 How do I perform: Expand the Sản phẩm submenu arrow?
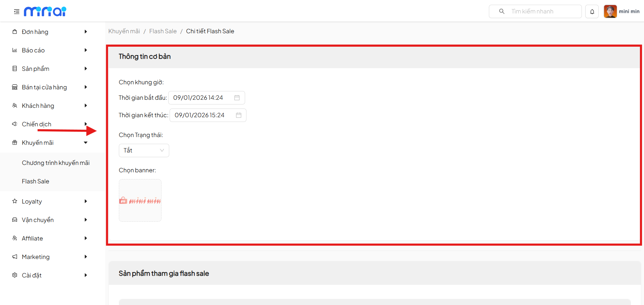pyautogui.click(x=86, y=69)
